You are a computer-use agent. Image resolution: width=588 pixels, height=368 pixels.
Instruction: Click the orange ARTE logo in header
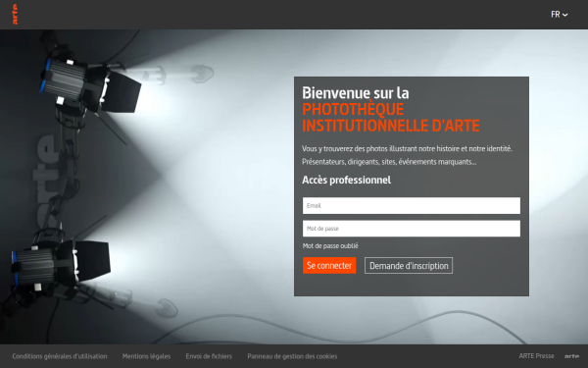pos(15,15)
